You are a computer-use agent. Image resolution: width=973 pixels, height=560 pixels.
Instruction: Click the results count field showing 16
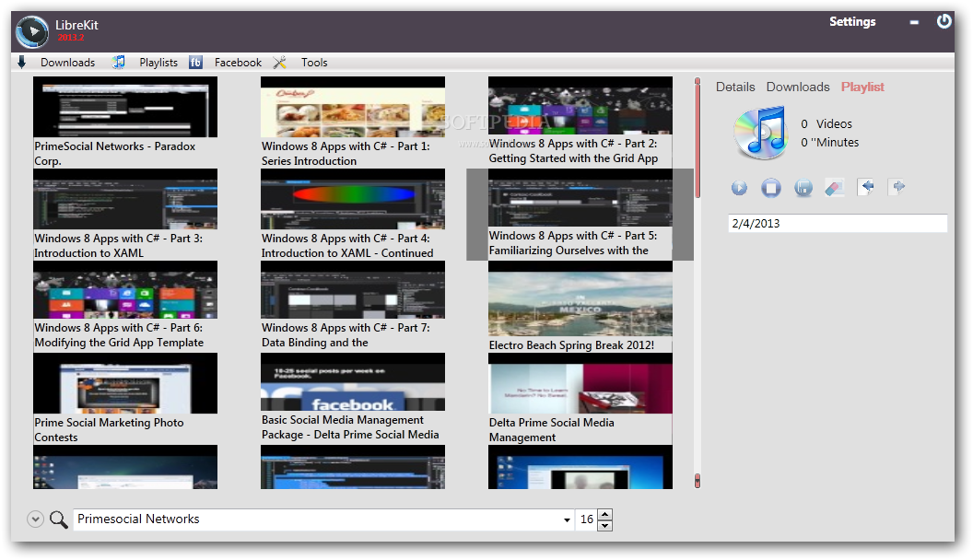[586, 519]
